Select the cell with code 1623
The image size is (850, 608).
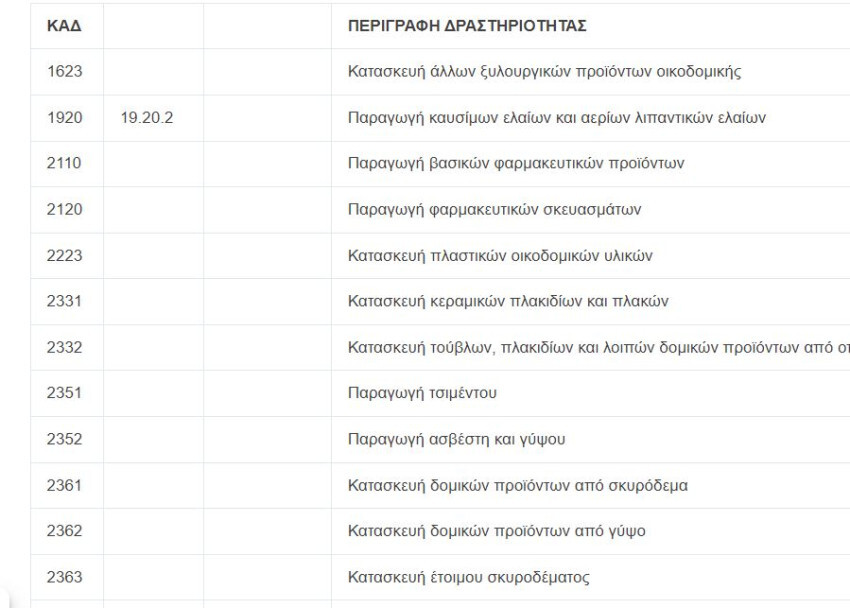click(x=65, y=72)
